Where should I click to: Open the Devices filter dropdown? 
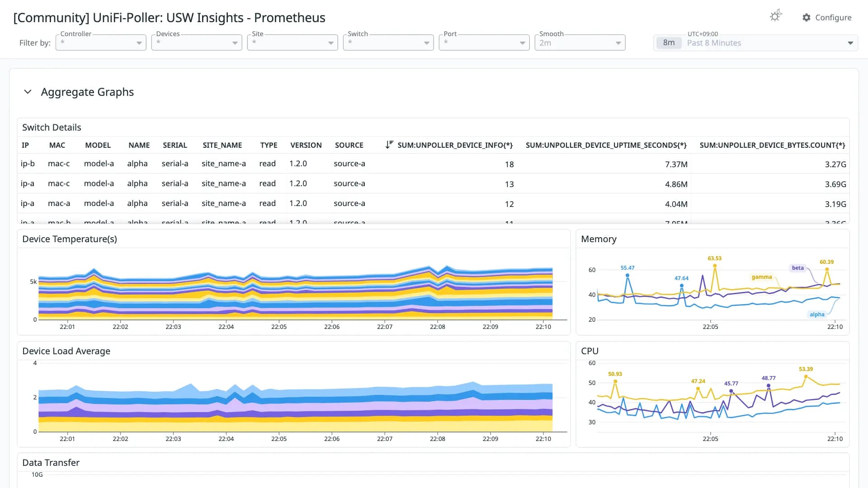[x=197, y=42]
